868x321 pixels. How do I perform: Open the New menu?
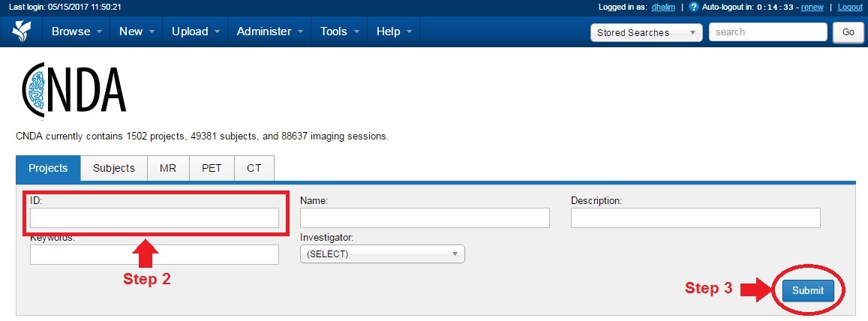[x=137, y=31]
